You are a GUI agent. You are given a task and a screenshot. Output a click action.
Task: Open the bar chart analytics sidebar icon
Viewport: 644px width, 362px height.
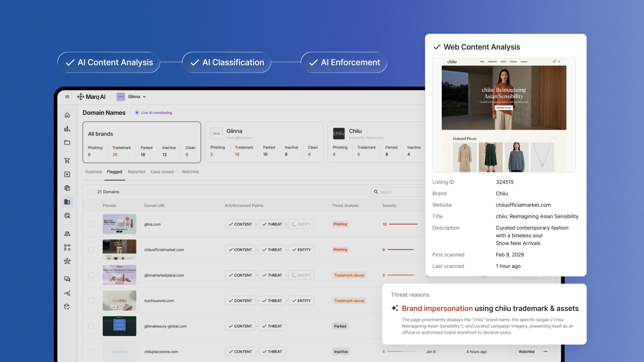tap(67, 129)
